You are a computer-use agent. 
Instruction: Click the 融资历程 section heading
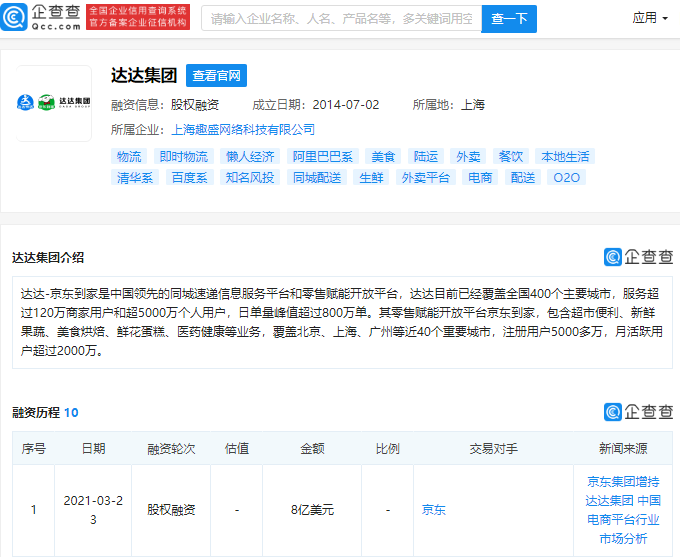[x=36, y=412]
